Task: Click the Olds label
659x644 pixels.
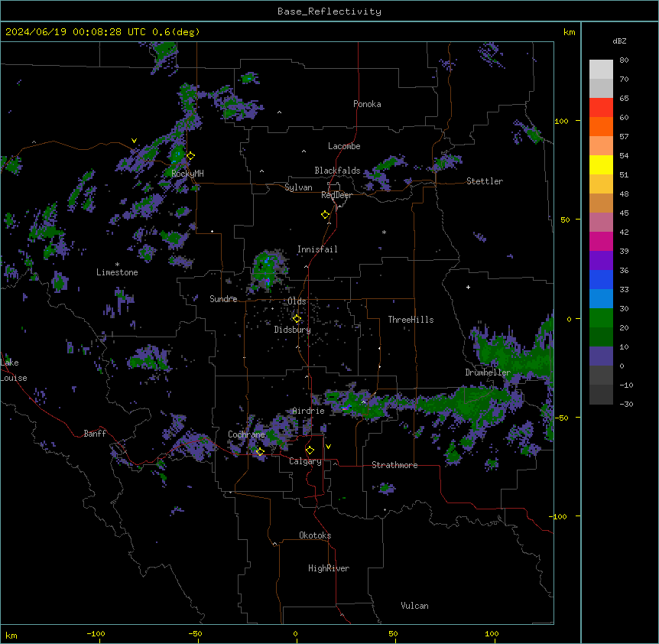Action: click(297, 301)
